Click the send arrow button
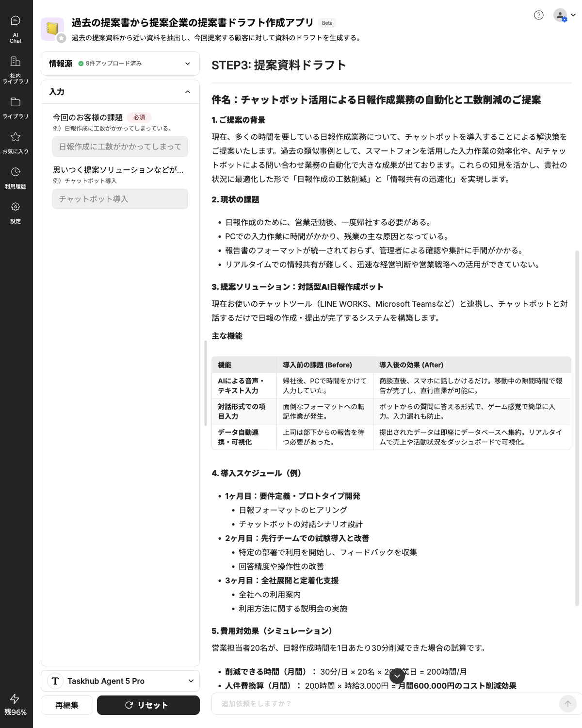This screenshot has height=728, width=582. click(x=567, y=703)
